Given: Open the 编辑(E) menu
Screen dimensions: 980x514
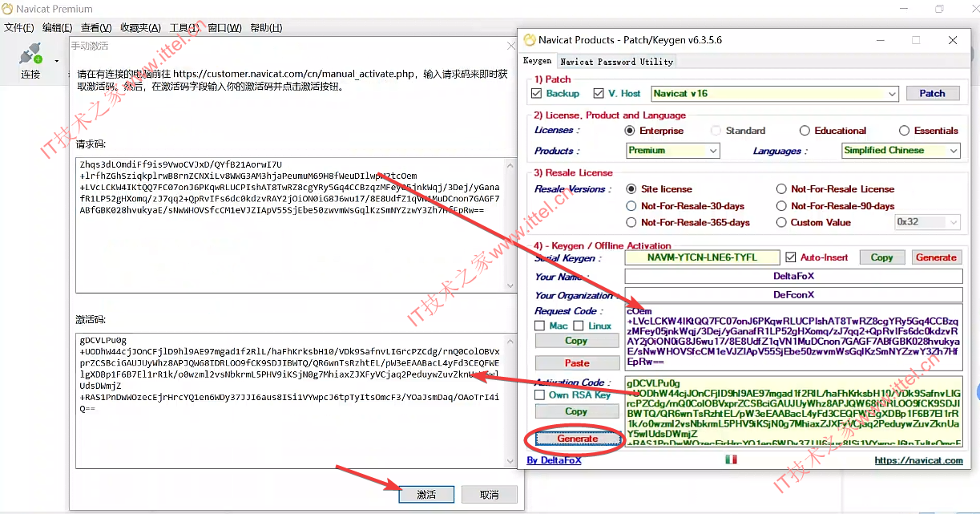Looking at the screenshot, I should click(58, 27).
